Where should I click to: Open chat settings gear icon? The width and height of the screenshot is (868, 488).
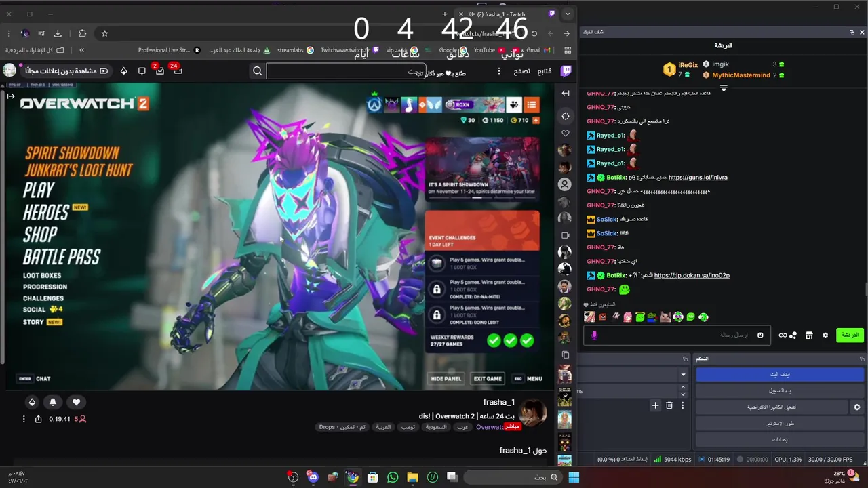(825, 335)
